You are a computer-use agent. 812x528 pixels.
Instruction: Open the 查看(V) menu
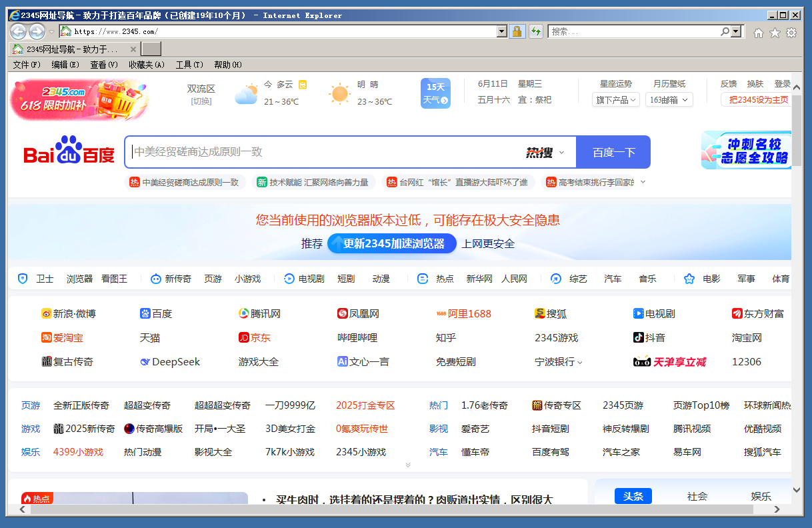(x=104, y=65)
